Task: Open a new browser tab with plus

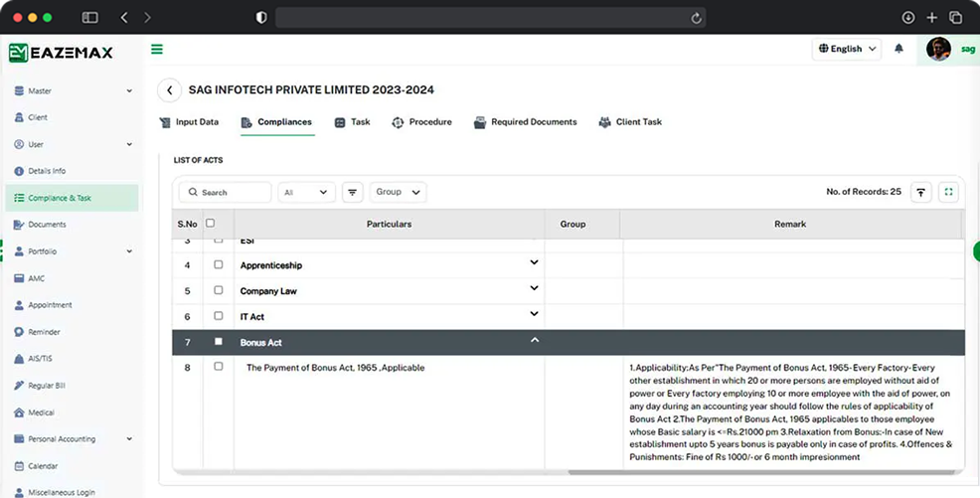Action: click(x=932, y=18)
